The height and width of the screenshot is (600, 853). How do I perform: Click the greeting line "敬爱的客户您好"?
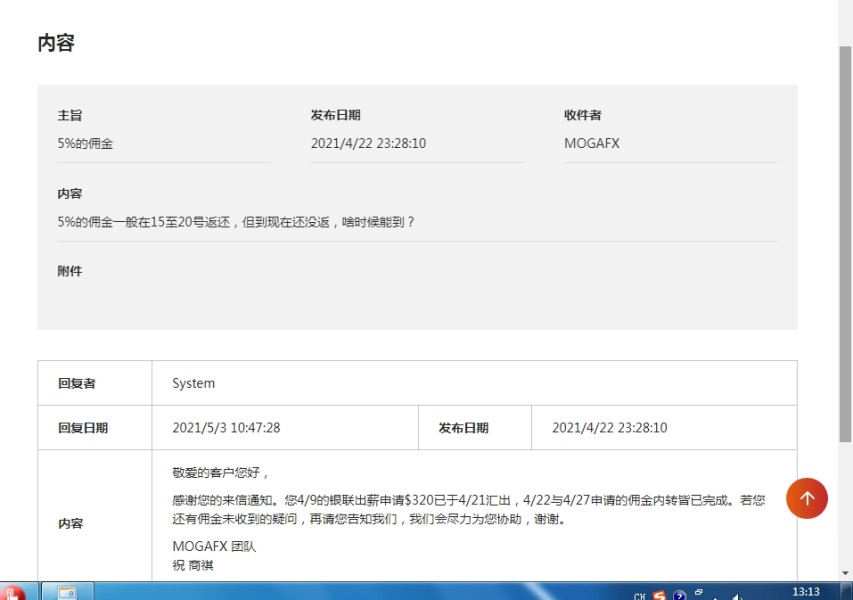tap(220, 473)
